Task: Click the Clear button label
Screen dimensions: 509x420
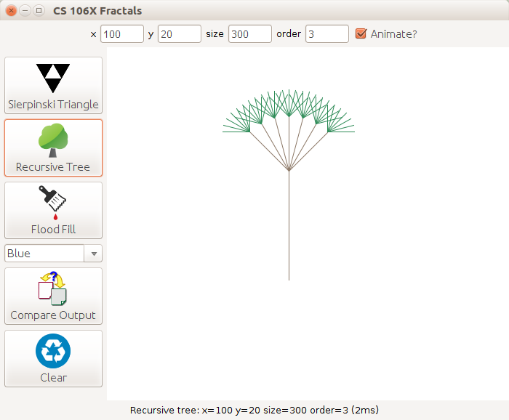Action: [53, 378]
